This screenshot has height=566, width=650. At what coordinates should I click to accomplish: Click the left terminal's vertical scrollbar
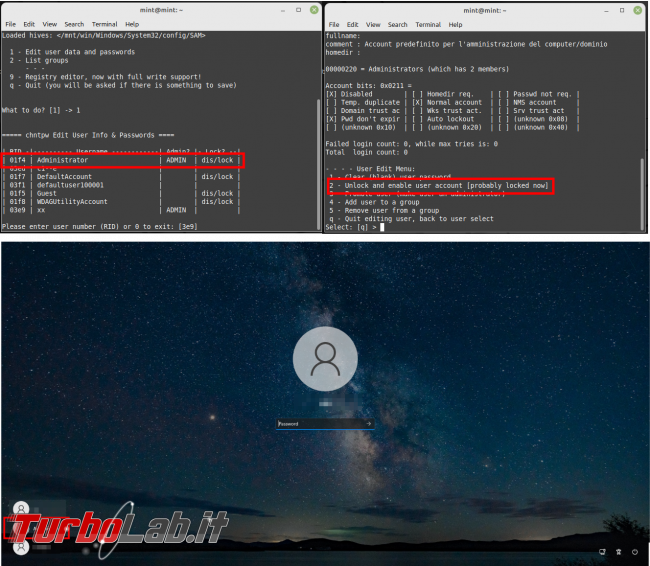pos(318,163)
